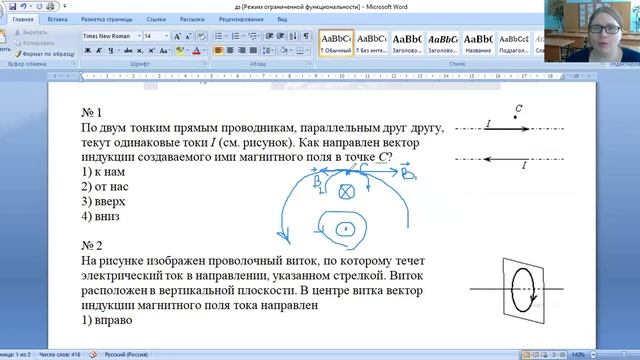Toggle strikethrough formatting
The height and width of the screenshot is (360, 640).
[128, 51]
